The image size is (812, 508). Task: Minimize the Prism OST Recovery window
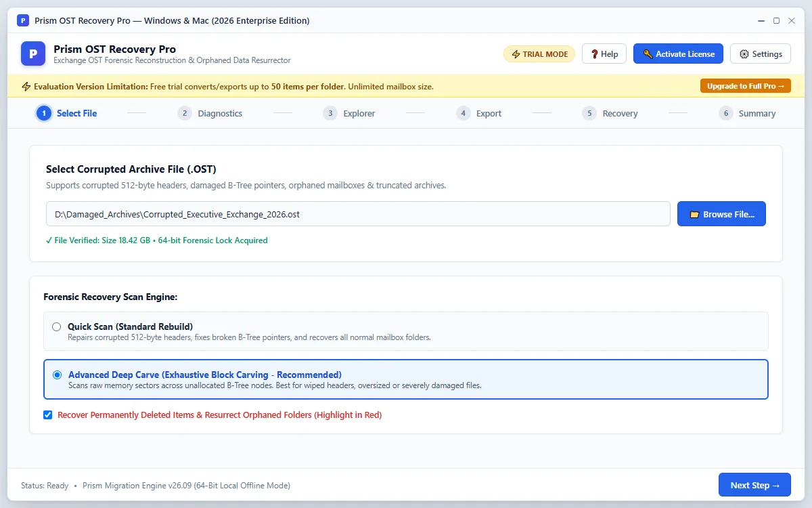(x=761, y=20)
